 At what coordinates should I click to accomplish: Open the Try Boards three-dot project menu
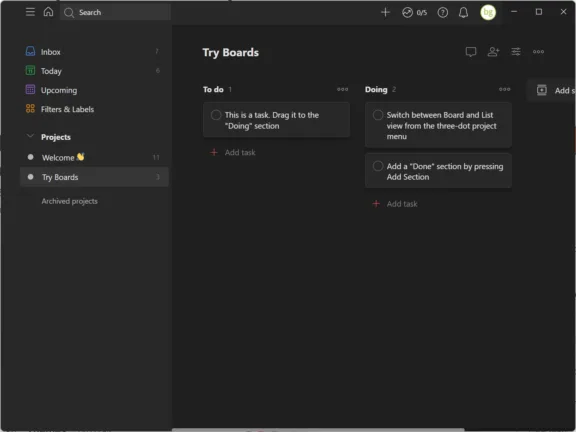[x=538, y=52]
